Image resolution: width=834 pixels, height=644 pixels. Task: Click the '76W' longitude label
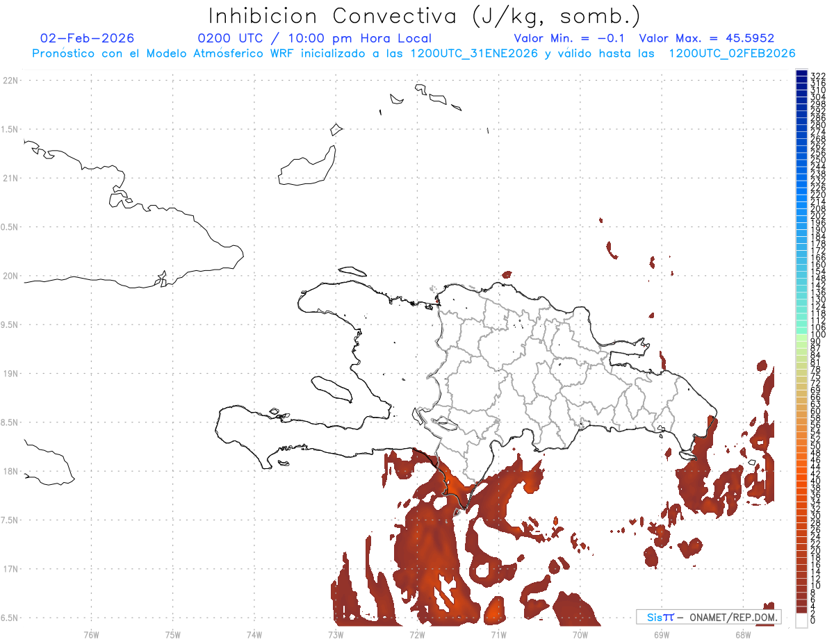pyautogui.click(x=91, y=634)
